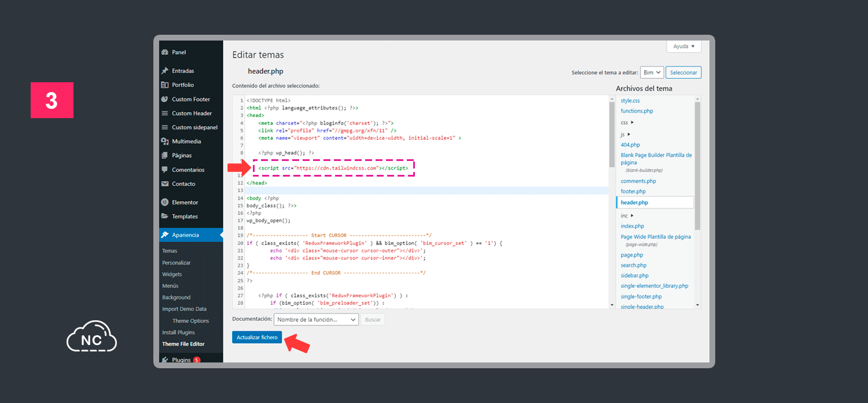Open the Widgets submenu item
Image resolution: width=868 pixels, height=403 pixels.
click(x=172, y=274)
